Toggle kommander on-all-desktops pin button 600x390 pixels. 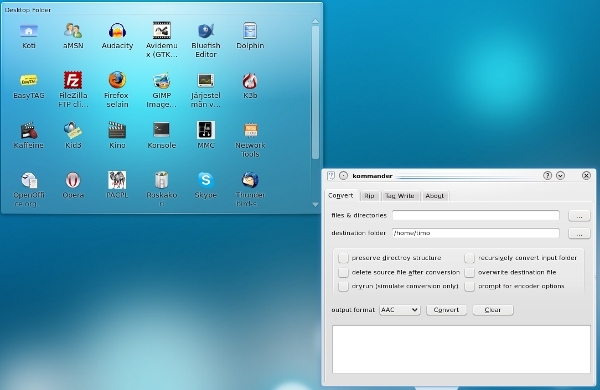pyautogui.click(x=343, y=176)
